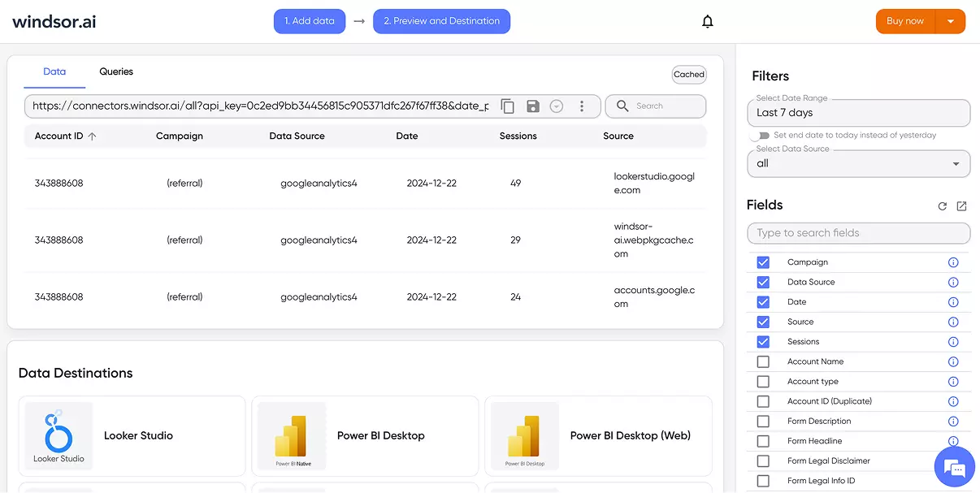The width and height of the screenshot is (980, 493).
Task: Open the Select Data Source dropdown
Action: 858,163
